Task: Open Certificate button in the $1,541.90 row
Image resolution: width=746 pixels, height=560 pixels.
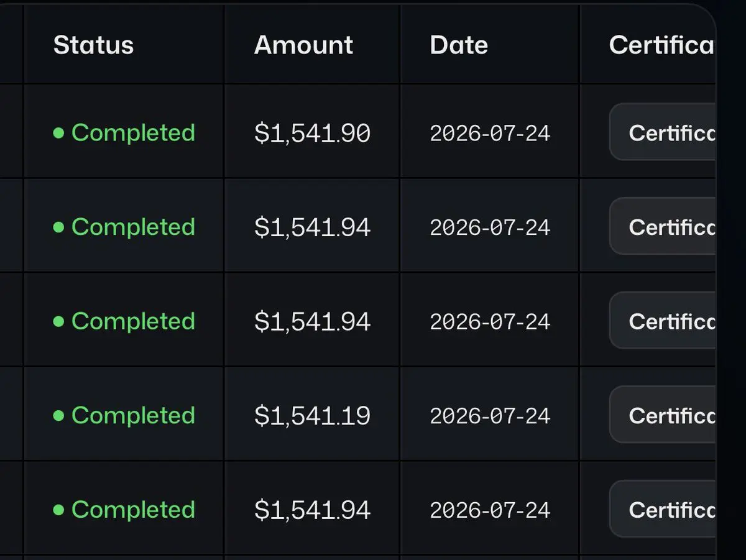Action: pyautogui.click(x=663, y=132)
